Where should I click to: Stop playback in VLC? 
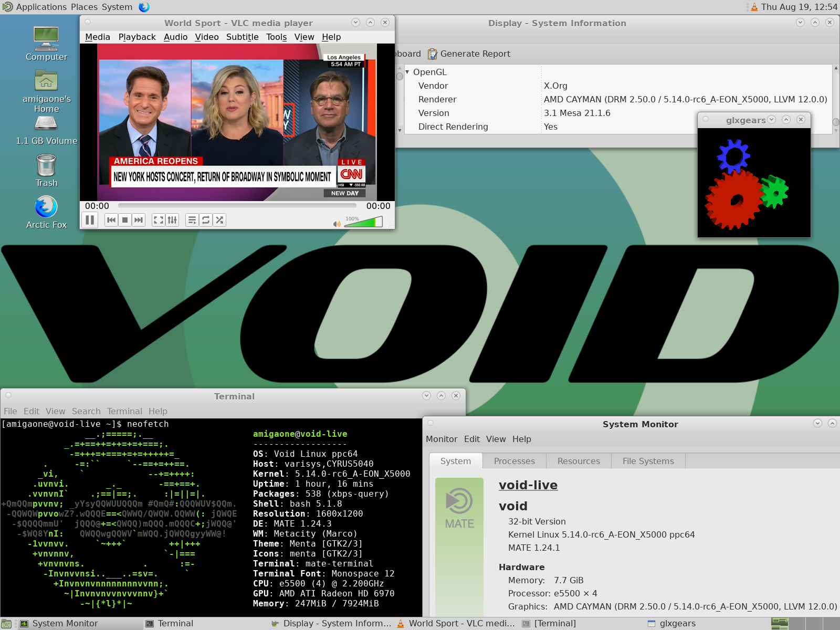point(125,220)
